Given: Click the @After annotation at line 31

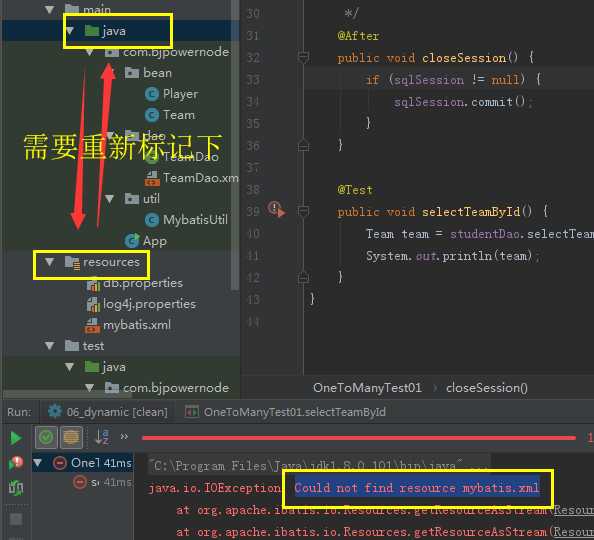Looking at the screenshot, I should pos(358,36).
